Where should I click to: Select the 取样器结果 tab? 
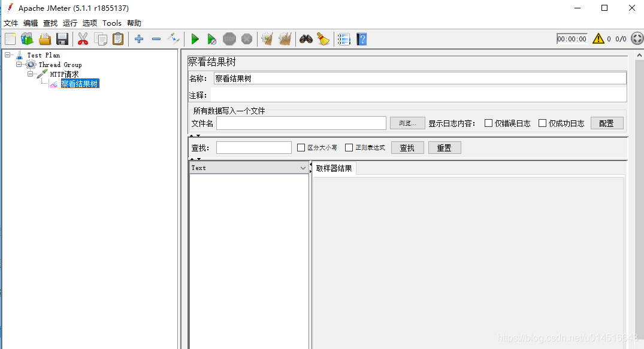pyautogui.click(x=334, y=168)
